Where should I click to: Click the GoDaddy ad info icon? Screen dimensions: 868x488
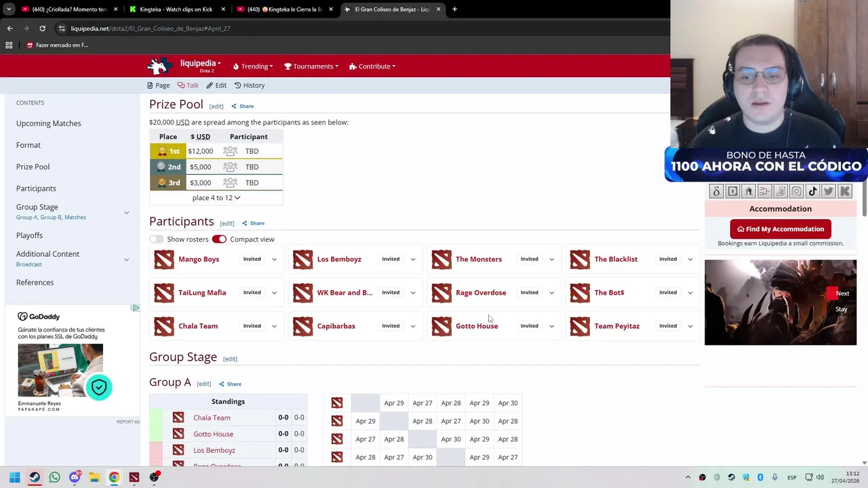[136, 308]
